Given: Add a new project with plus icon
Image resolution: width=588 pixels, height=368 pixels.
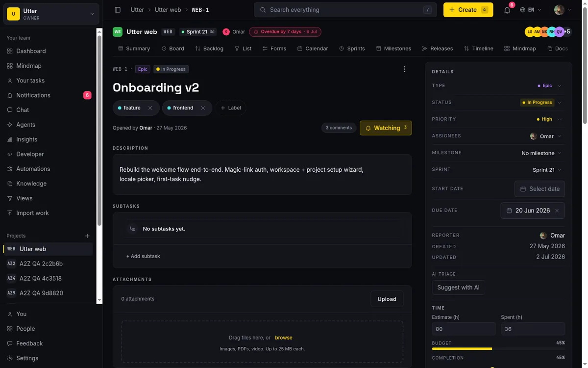Looking at the screenshot, I should pyautogui.click(x=87, y=236).
